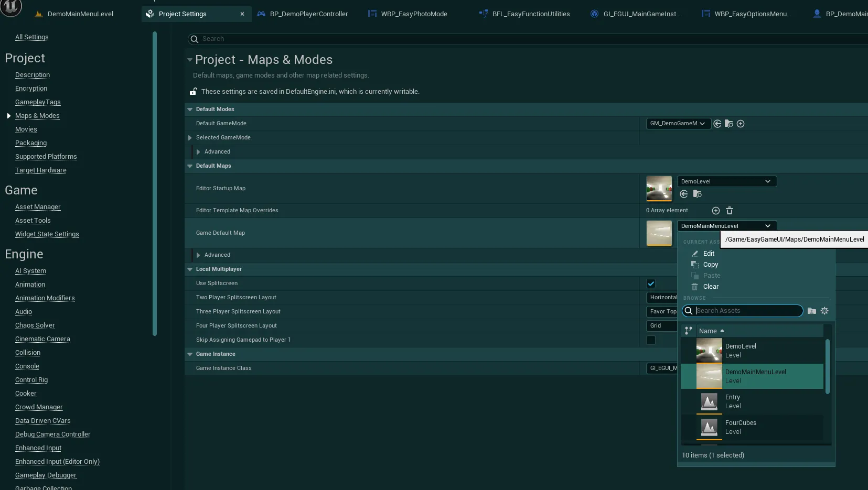The width and height of the screenshot is (868, 490).
Task: Click the Game Default Map thumbnail
Action: 659,233
